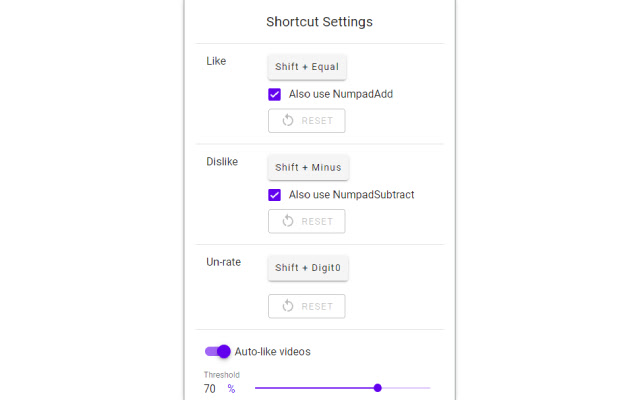Set threshold slider near its maximum end

[427, 388]
